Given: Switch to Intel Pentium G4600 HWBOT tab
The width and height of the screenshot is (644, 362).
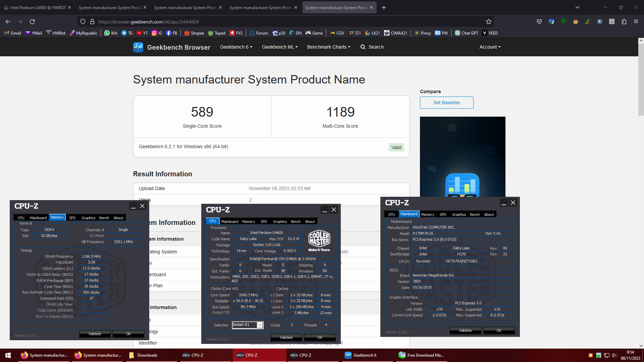Looking at the screenshot, I should click(38, 7).
